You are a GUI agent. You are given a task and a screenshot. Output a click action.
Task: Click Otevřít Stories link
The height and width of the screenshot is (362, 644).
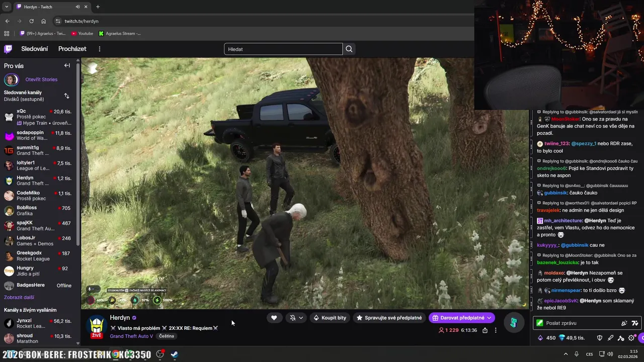click(41, 79)
